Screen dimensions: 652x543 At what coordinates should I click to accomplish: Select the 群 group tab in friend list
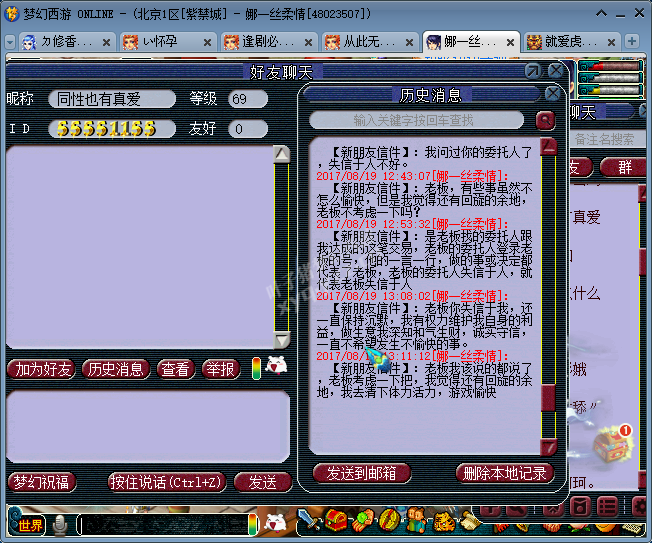coord(625,167)
